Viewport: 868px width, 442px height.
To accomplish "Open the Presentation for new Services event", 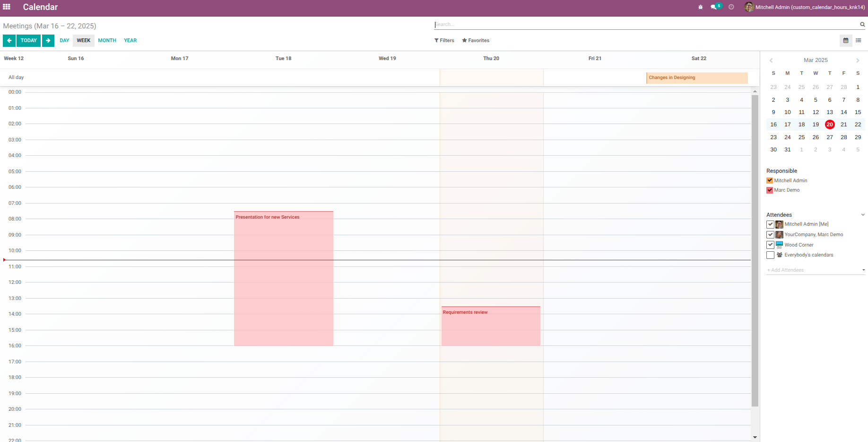I will 284,278.
